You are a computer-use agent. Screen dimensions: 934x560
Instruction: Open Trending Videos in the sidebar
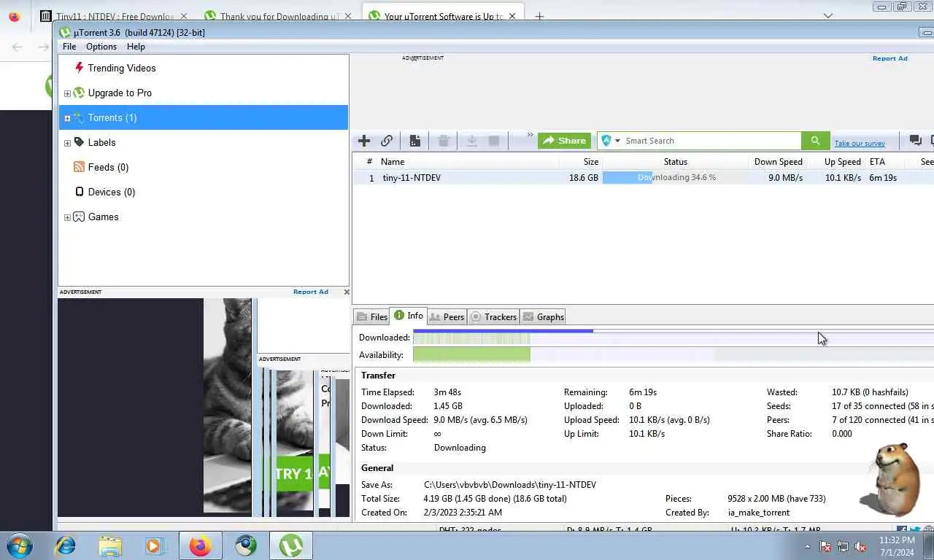(122, 68)
